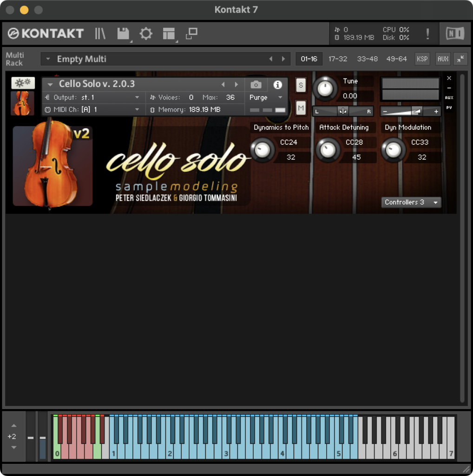Collapse the multi rack with arrows icon
This screenshot has width=473, height=476.
(460, 59)
